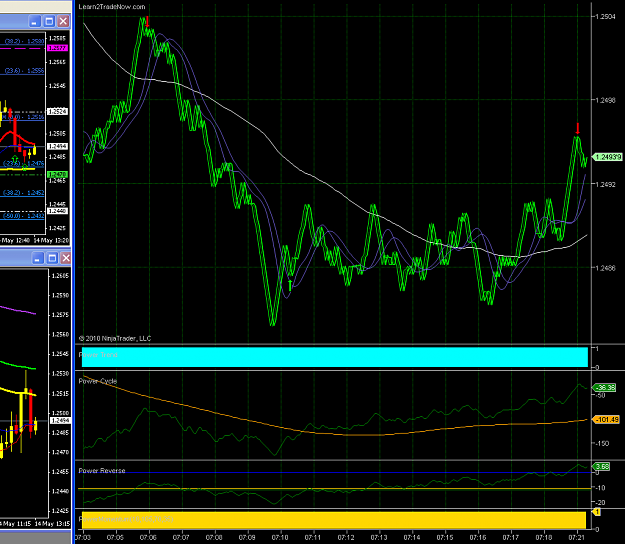Viewport: 625px width, 544px height.
Task: Click the -150 Power Cycle axis label
Action: click(x=602, y=444)
